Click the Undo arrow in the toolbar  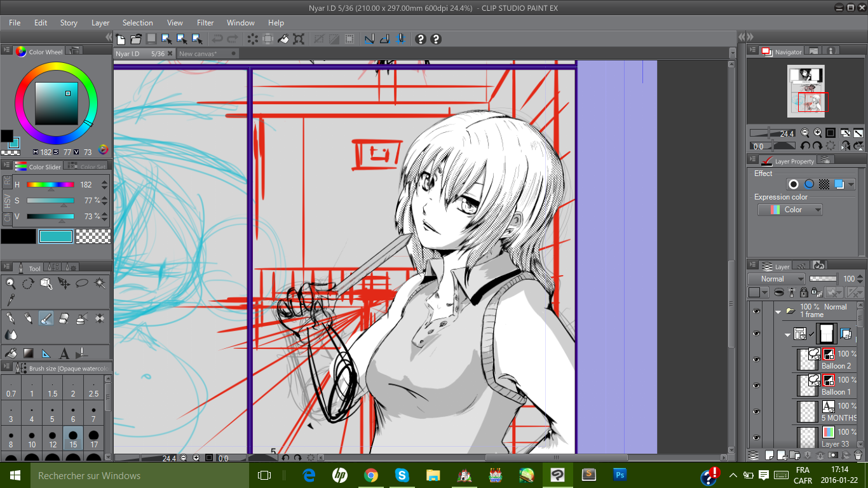217,39
